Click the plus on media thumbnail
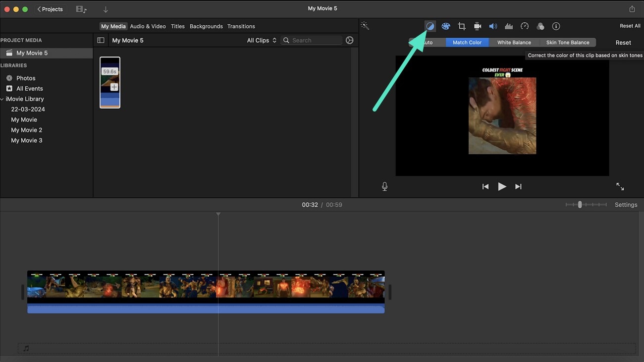The image size is (644, 362). pyautogui.click(x=114, y=87)
